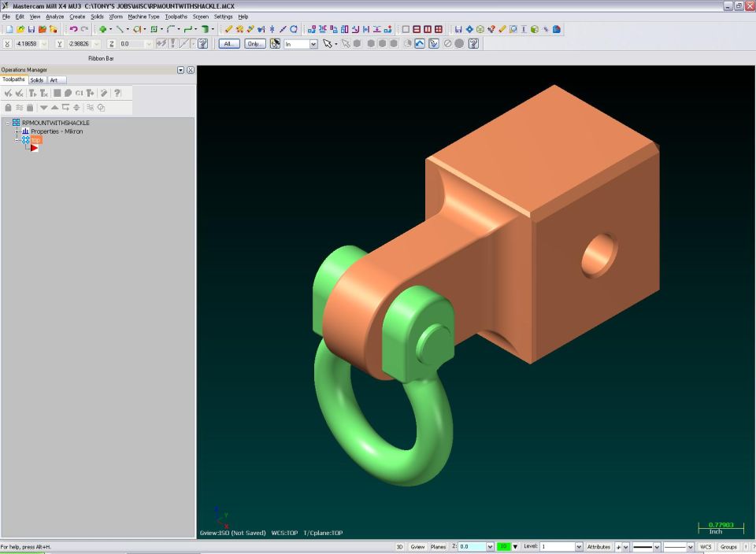This screenshot has height=554, width=756.
Task: Toggle the verify selection button
Action: click(433, 44)
